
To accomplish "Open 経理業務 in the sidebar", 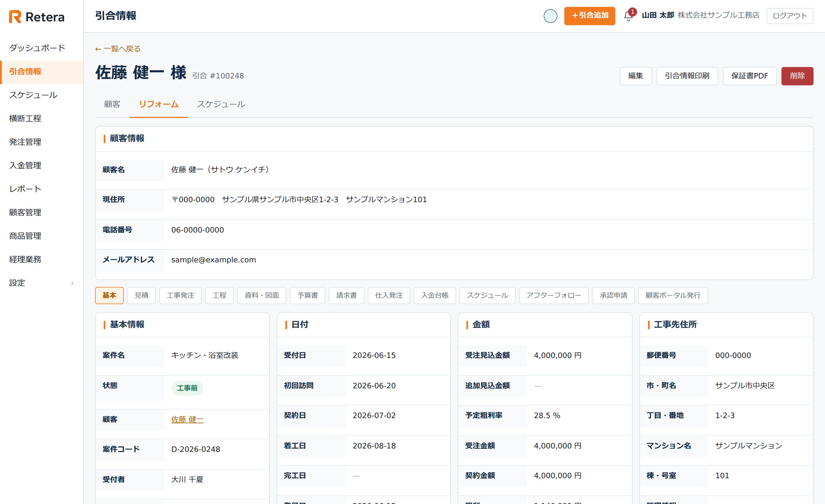I will pos(42,259).
